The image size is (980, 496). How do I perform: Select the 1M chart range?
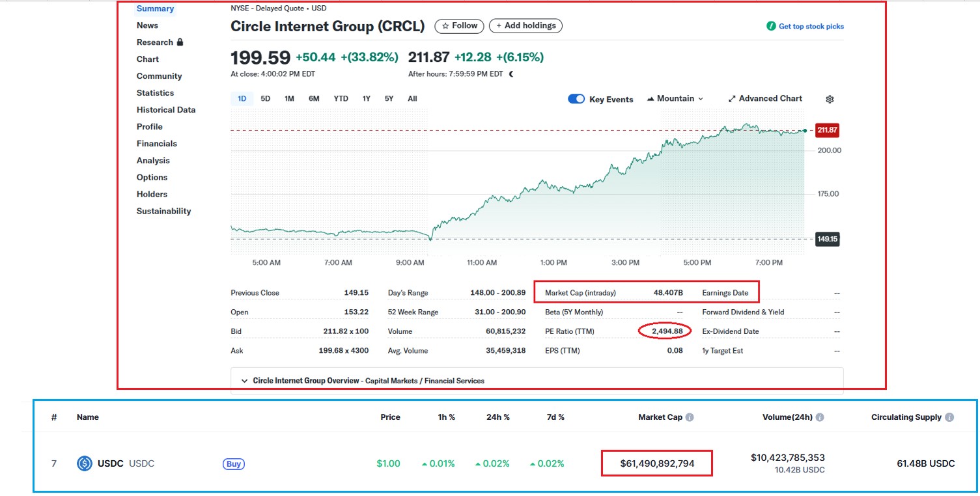click(x=290, y=99)
